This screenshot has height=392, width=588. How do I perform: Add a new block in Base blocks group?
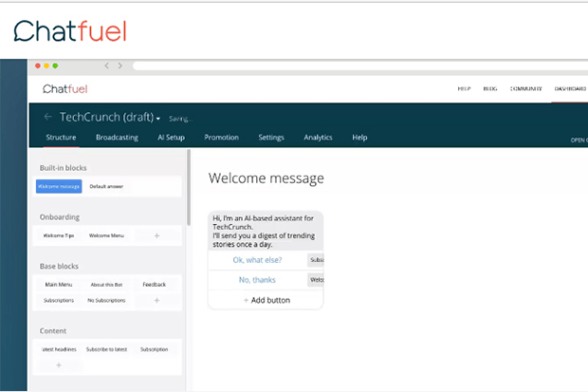[156, 300]
